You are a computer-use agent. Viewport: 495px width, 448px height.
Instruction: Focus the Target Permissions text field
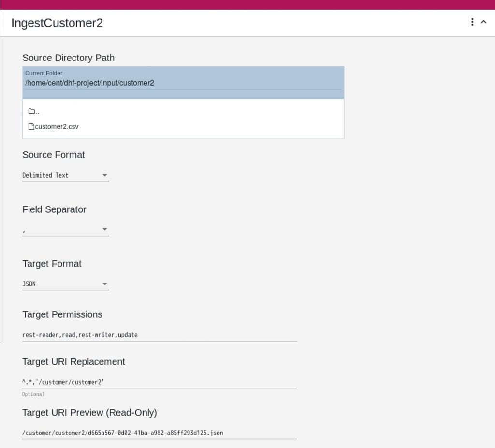pos(160,335)
